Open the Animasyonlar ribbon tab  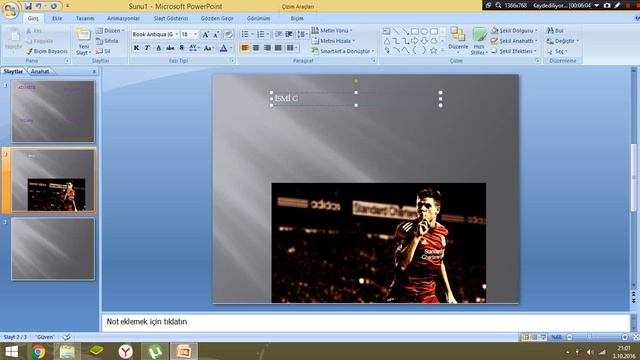click(123, 18)
